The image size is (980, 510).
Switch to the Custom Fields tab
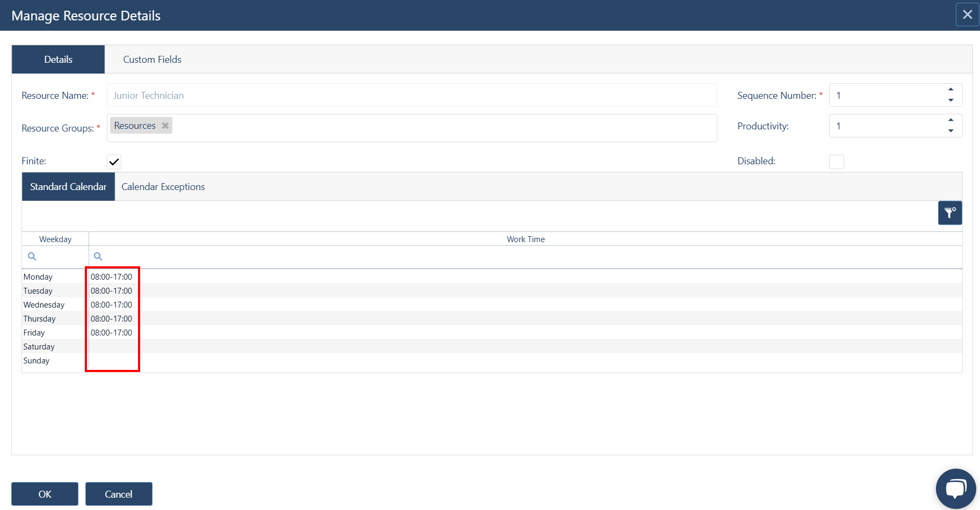(x=153, y=60)
